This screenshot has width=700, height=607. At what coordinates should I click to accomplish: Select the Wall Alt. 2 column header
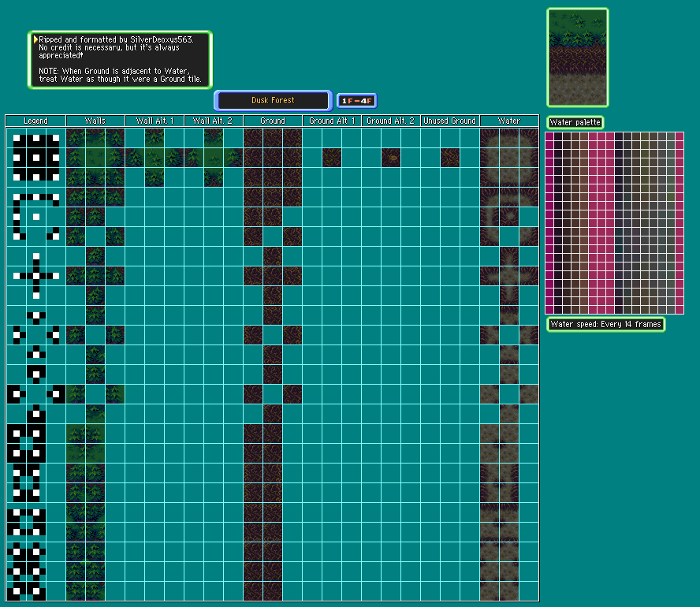[x=214, y=121]
